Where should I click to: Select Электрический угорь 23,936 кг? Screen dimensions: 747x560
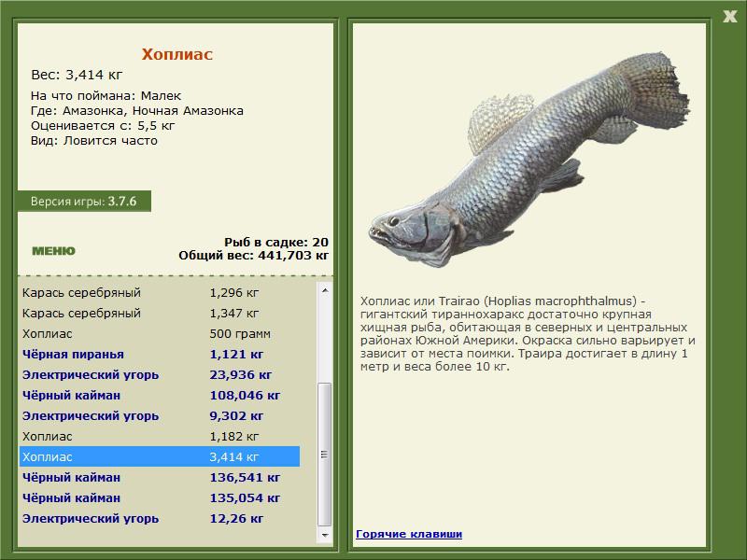coord(160,375)
